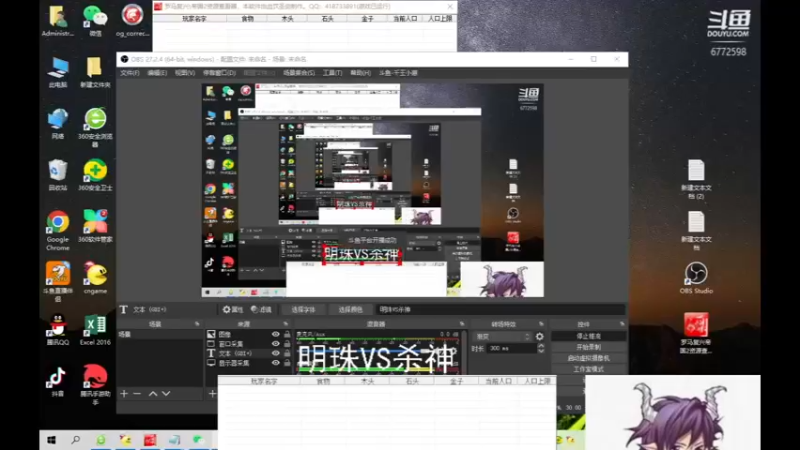Launch the Douyin (抖音) desktop shortcut
The height and width of the screenshot is (450, 800).
[x=58, y=381]
